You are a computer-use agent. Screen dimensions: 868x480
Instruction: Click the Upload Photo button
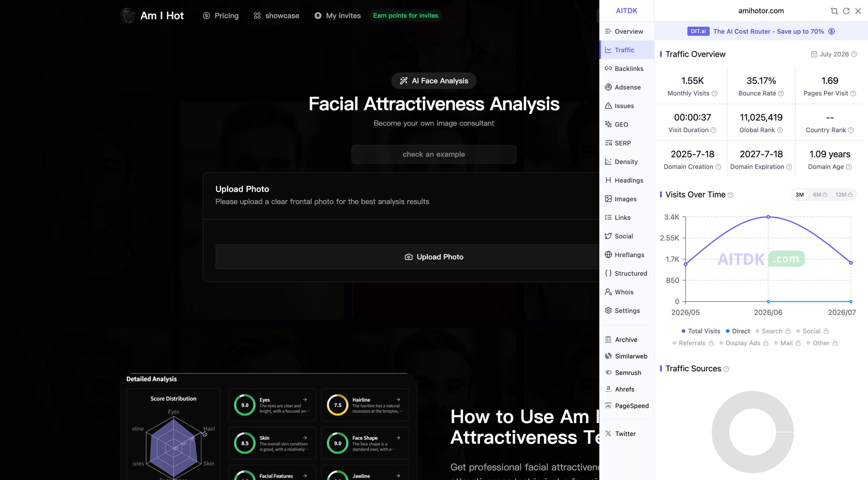click(434, 257)
